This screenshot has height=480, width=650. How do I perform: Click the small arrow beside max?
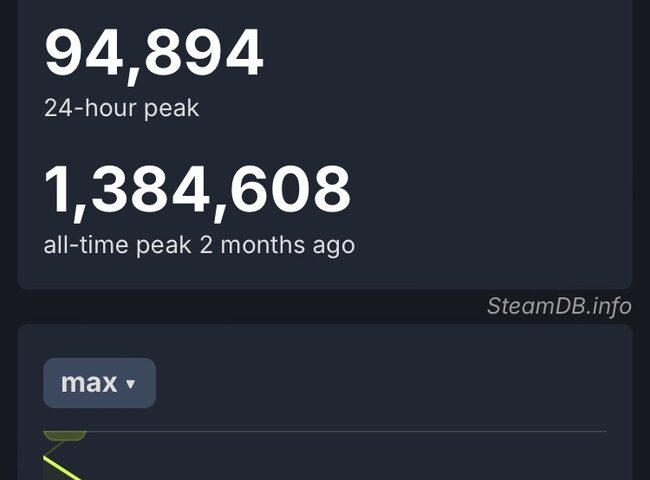[x=131, y=384]
